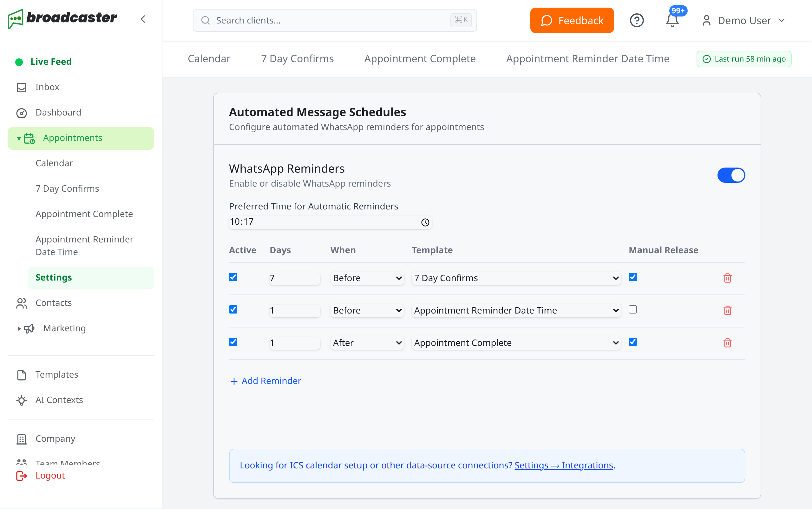Click the Days field showing 7
The width and height of the screenshot is (812, 509).
tap(294, 278)
